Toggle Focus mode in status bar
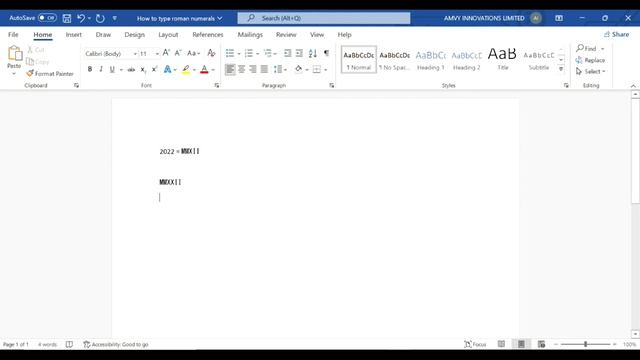The width and height of the screenshot is (640, 360). coord(475,344)
